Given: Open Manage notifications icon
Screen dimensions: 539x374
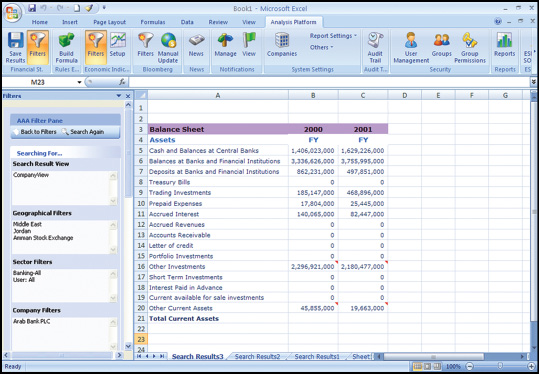Looking at the screenshot, I should [x=226, y=45].
